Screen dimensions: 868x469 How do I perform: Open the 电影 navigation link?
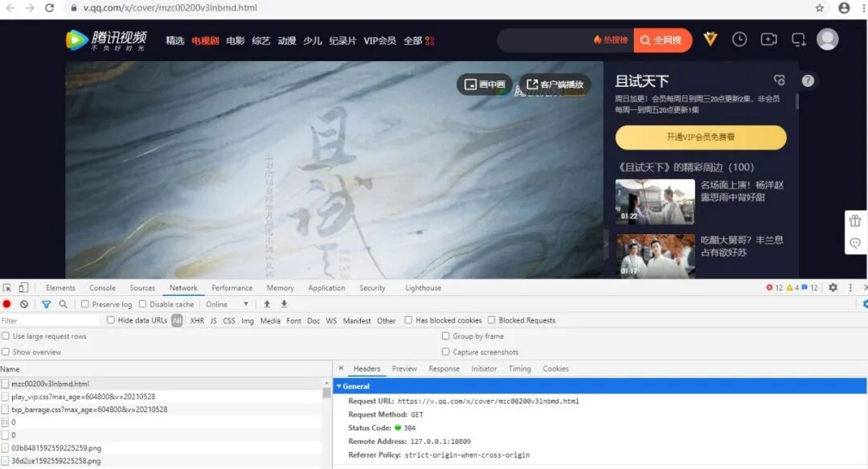235,40
